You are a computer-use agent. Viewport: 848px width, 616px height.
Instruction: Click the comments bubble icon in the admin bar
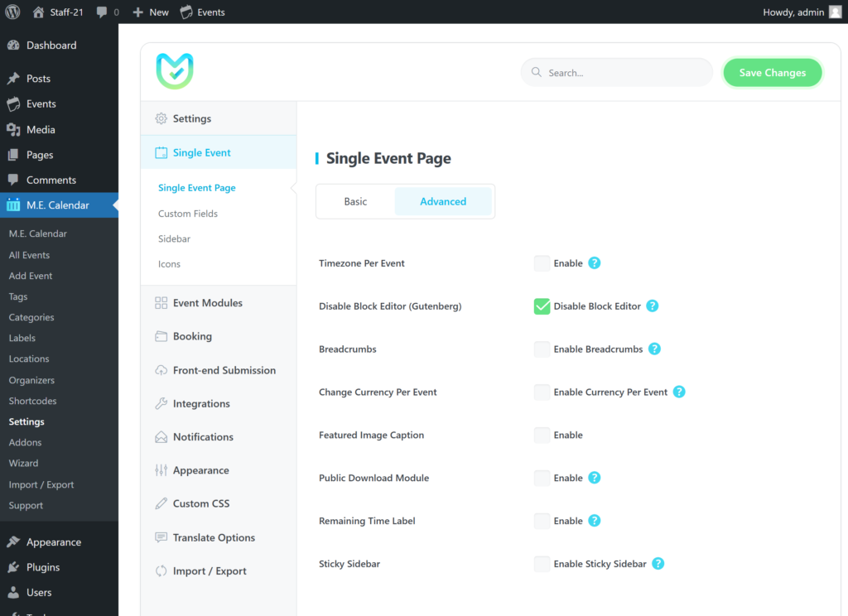pos(101,12)
